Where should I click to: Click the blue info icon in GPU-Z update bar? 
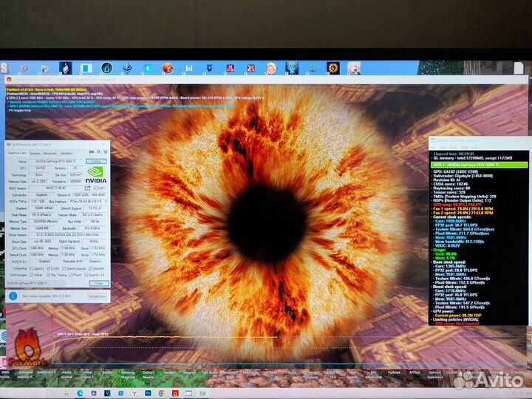coord(13,296)
